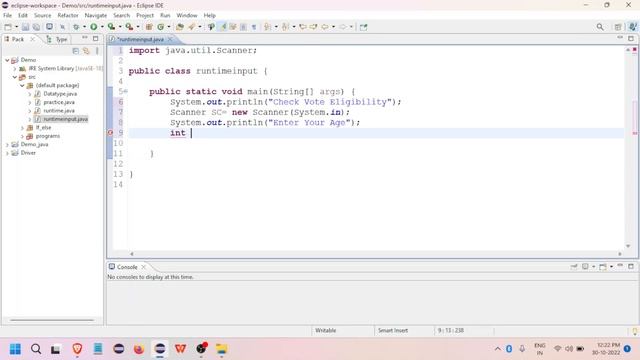Screen dimensions: 640x360
Task: Click the Next Annotation toolbar icon
Action: 267,27
